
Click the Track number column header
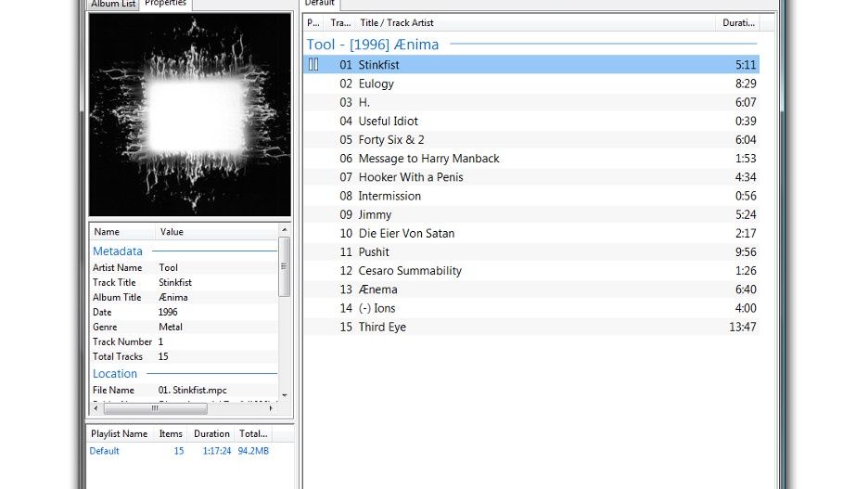tap(340, 22)
